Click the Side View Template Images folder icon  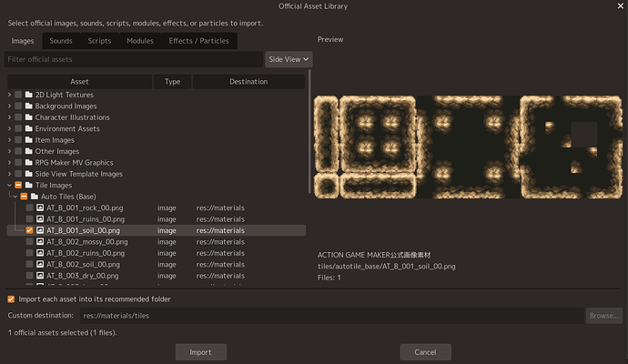point(28,174)
